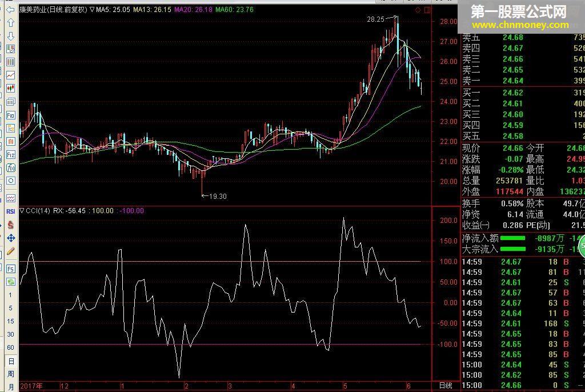The image size is (585, 392).
Task: Click the F12 trading icon
Action: (x=10, y=154)
